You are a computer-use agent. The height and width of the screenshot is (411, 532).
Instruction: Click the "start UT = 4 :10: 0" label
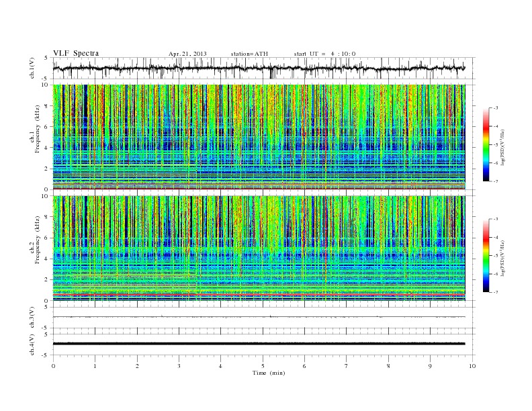(x=324, y=54)
